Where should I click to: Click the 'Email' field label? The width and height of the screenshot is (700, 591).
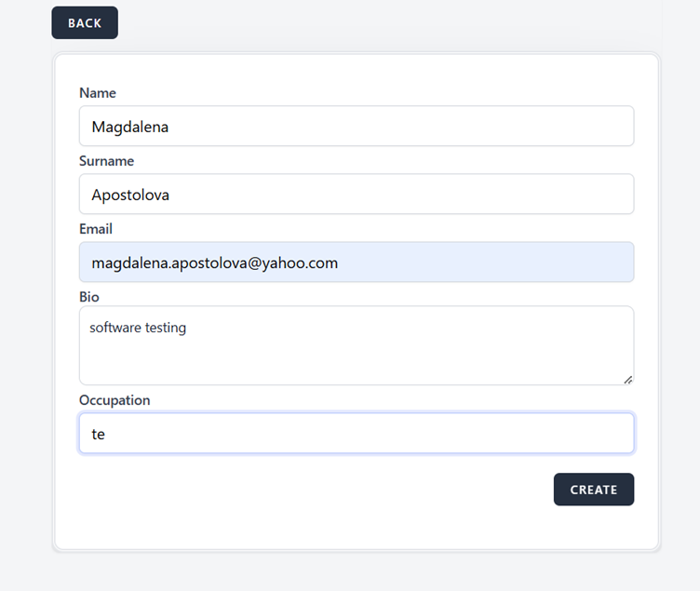[96, 229]
